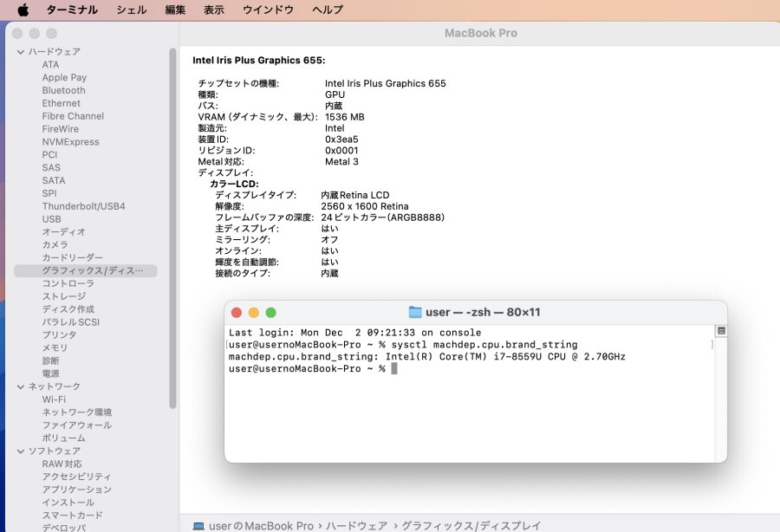Select パラレルSCSI in the sidebar

pyautogui.click(x=71, y=322)
